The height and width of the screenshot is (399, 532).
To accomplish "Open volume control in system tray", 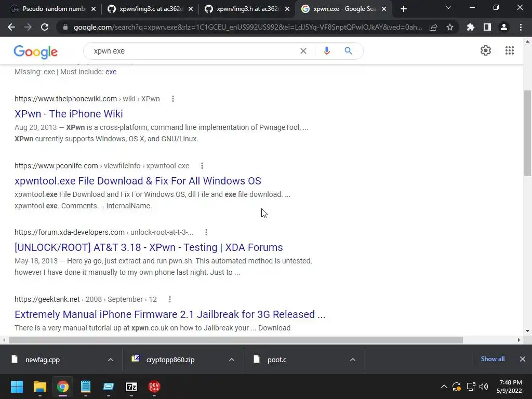I will point(484,387).
